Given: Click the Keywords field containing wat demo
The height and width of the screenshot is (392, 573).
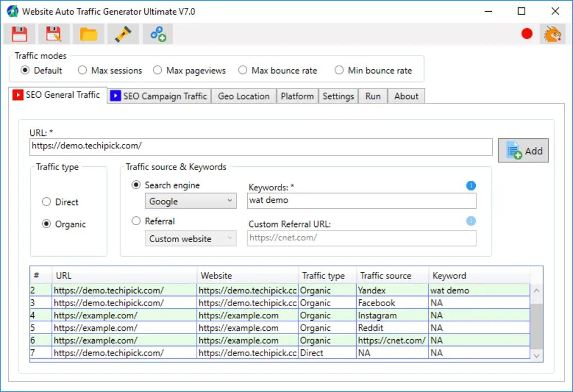Looking at the screenshot, I should coord(361,200).
